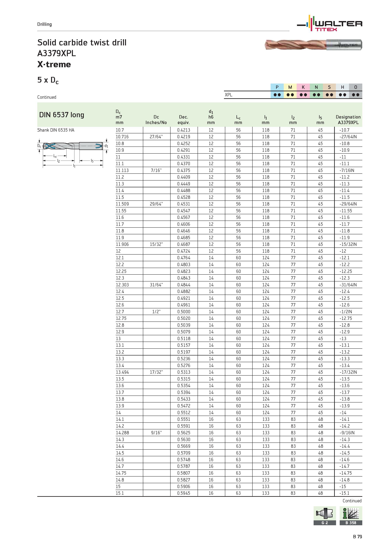Click the '-15/32IN' designation cell
This screenshot has height=555, width=392.
(x=348, y=244)
